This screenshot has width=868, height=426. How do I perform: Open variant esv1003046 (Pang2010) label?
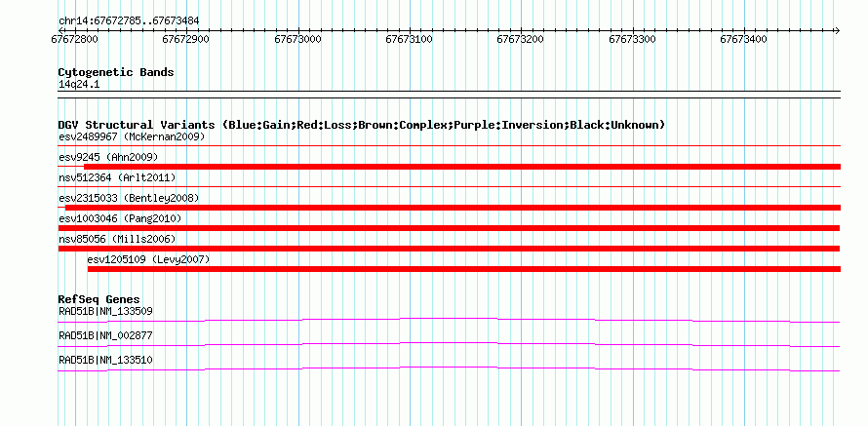pyautogui.click(x=120, y=218)
